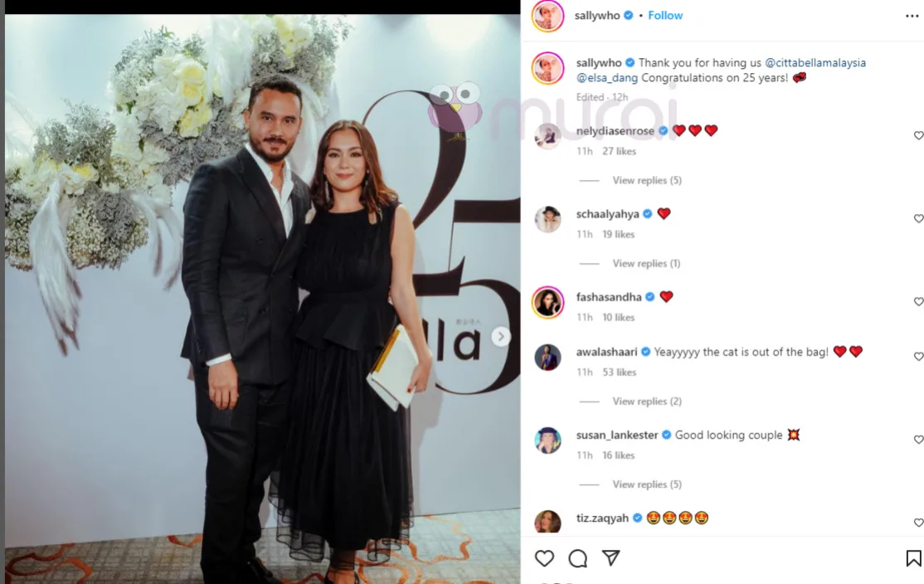This screenshot has width=924, height=584.
Task: Save the post with the bookmark icon
Action: (x=913, y=558)
